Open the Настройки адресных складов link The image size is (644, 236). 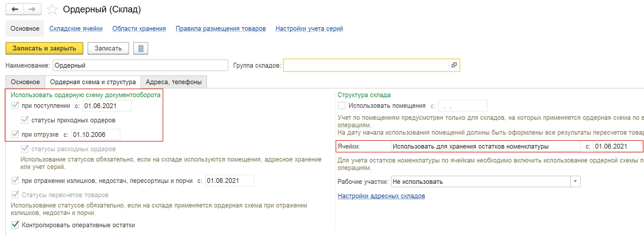pos(381,196)
